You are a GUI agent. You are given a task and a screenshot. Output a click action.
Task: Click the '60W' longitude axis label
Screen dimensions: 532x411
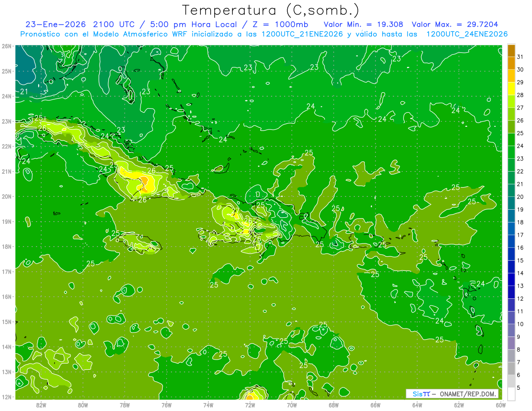[501, 405]
